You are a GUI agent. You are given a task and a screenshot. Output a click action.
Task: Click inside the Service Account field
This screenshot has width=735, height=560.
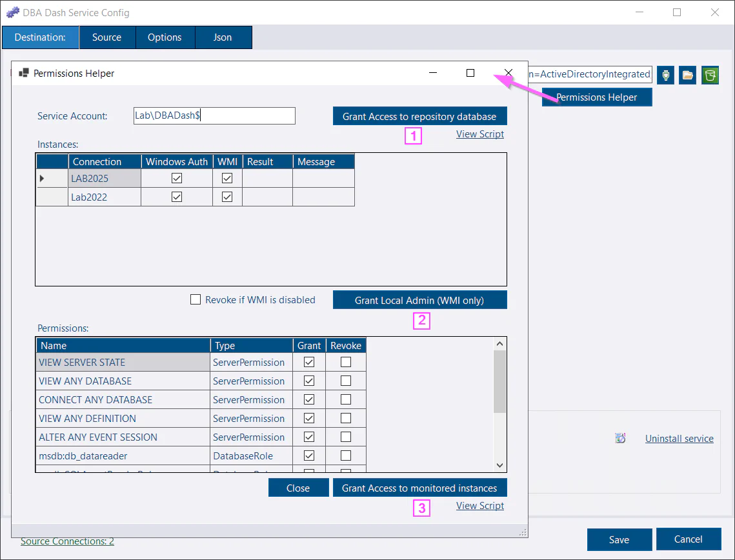[213, 115]
